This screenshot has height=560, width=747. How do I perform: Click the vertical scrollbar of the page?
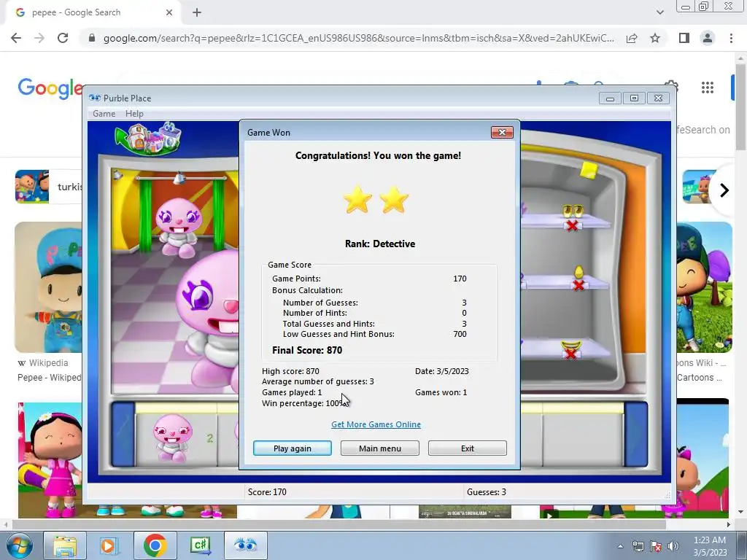(740, 108)
